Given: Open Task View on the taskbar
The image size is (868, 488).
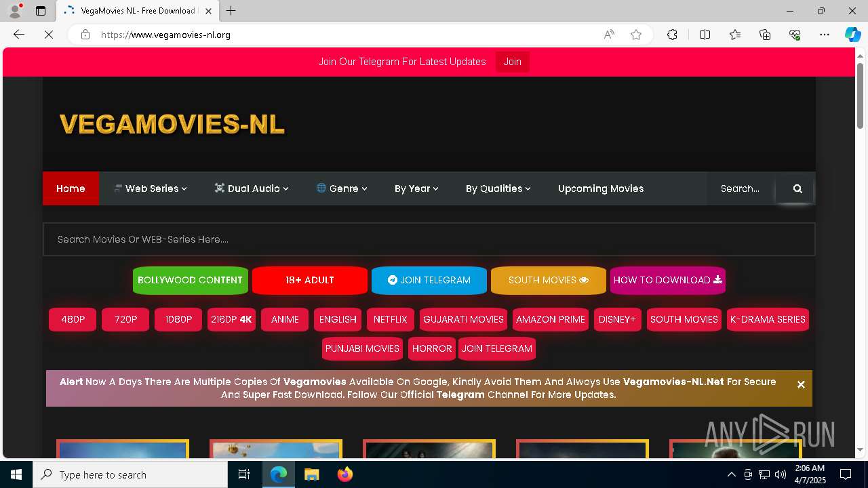Looking at the screenshot, I should coord(244,474).
